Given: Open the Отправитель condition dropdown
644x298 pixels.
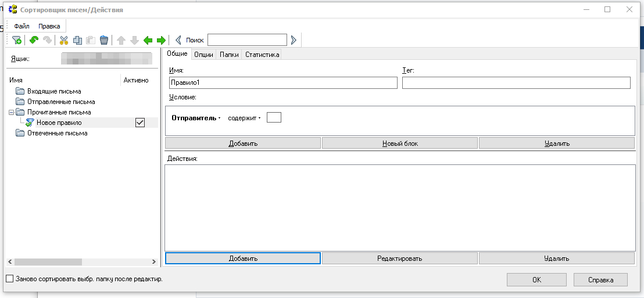Looking at the screenshot, I should tap(196, 118).
